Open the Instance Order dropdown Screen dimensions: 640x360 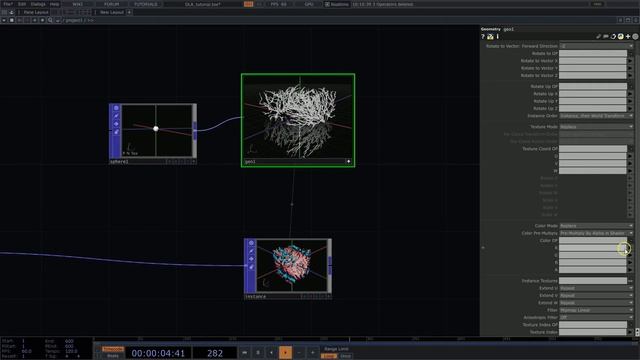[x=596, y=116]
